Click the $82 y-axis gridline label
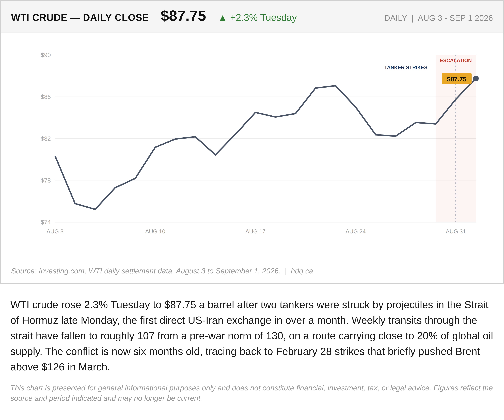Image resolution: width=504 pixels, height=420 pixels. (46, 139)
